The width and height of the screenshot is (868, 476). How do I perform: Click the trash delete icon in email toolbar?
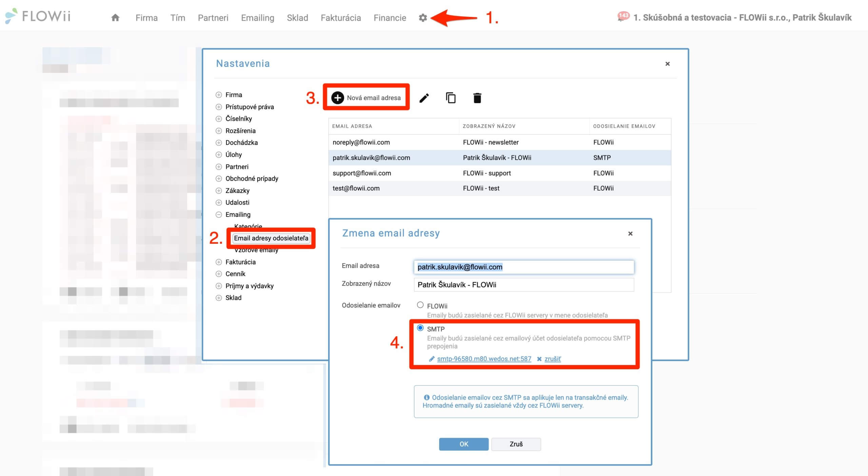point(477,98)
